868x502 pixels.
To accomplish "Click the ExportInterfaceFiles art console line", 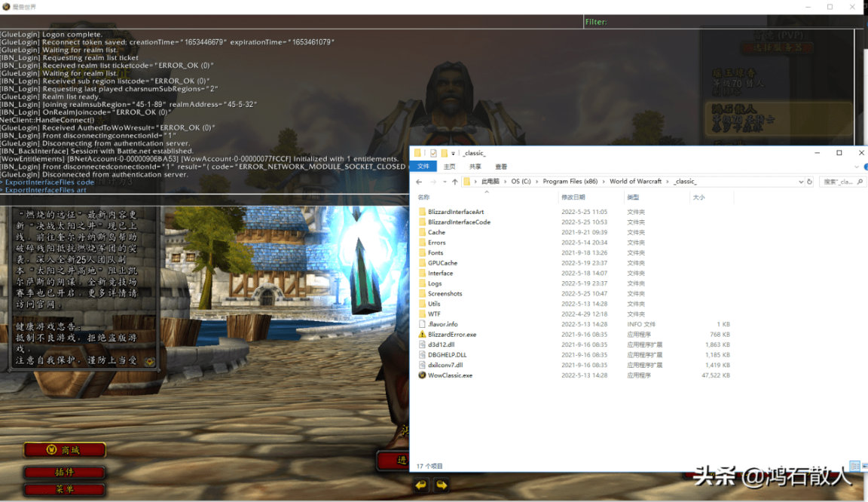I will tap(45, 190).
